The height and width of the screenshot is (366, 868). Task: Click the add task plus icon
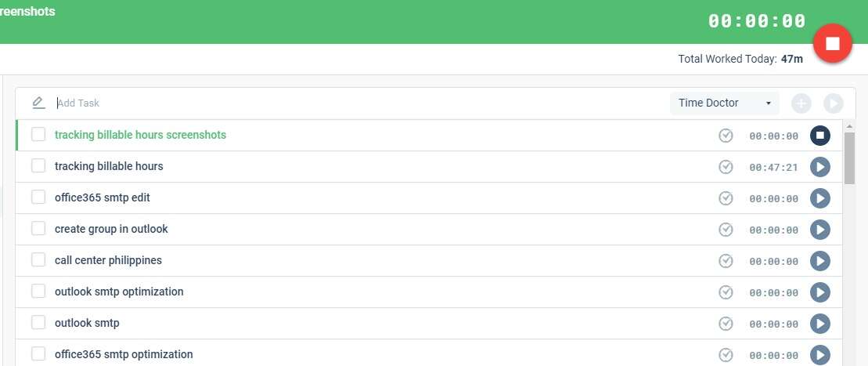pos(801,103)
